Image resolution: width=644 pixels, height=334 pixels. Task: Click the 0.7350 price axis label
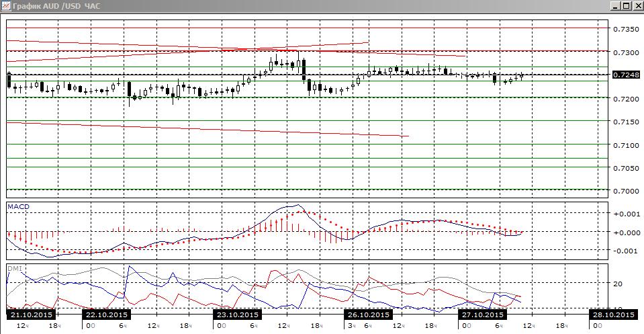coord(626,29)
